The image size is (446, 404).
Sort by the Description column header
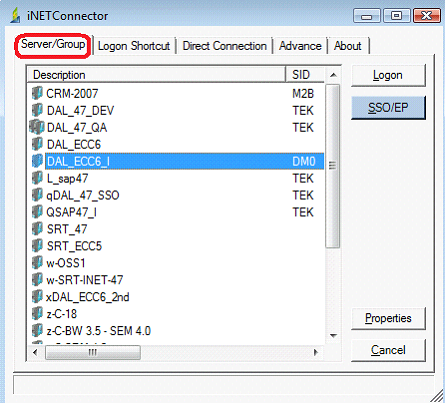point(156,75)
